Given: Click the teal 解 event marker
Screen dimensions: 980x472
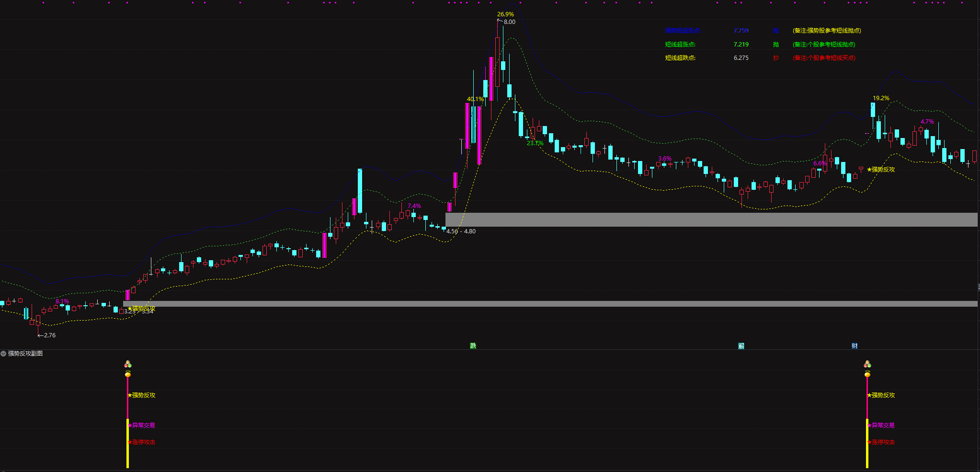Looking at the screenshot, I should click(741, 346).
